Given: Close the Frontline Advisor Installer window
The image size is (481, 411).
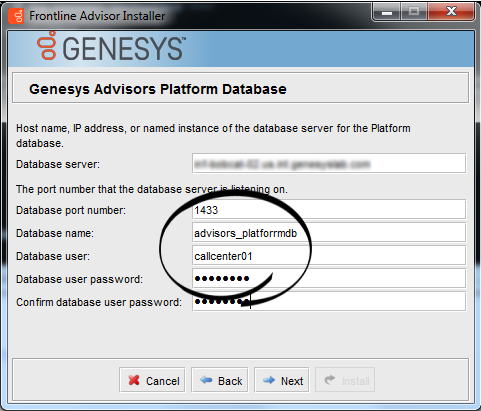Looking at the screenshot, I should pyautogui.click(x=451, y=12).
